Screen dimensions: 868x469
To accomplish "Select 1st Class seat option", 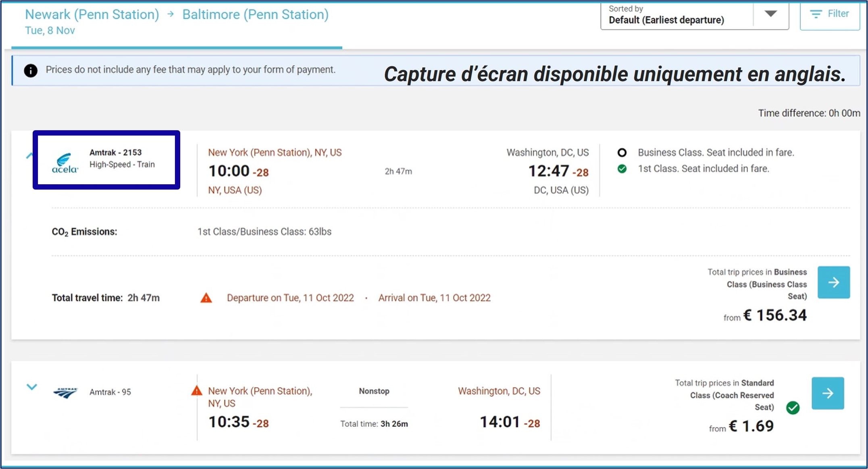I will [x=622, y=169].
